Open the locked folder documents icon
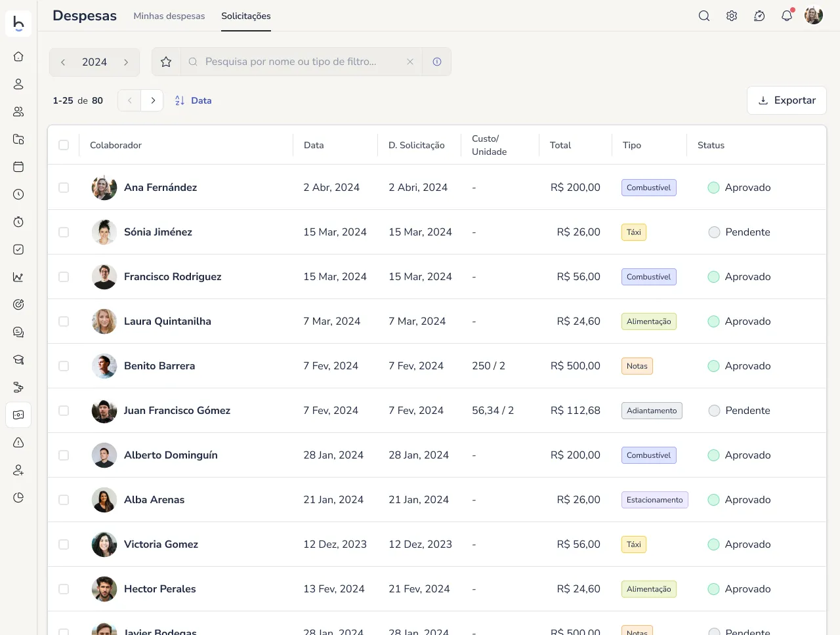The width and height of the screenshot is (840, 635). point(18,139)
